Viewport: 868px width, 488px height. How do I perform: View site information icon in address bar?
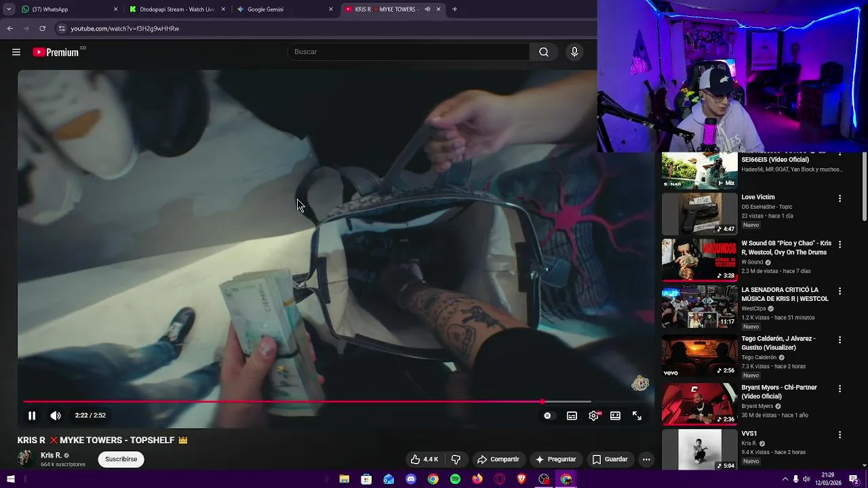(62, 28)
